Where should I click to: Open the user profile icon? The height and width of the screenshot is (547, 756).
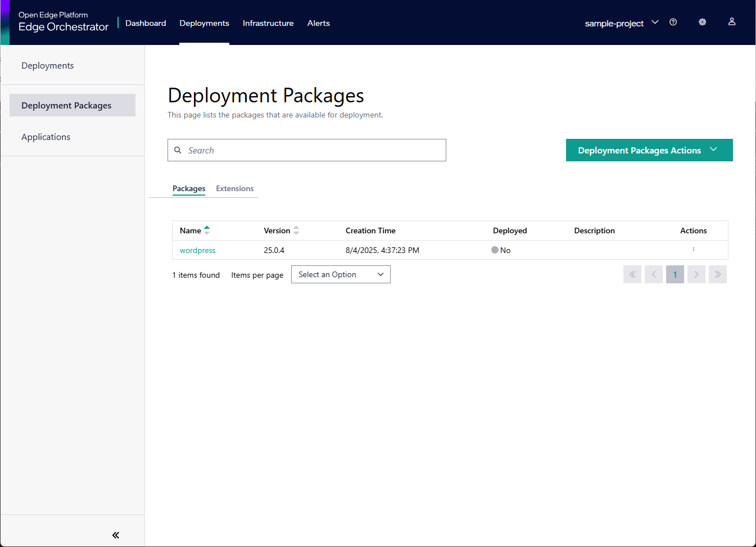click(x=731, y=22)
